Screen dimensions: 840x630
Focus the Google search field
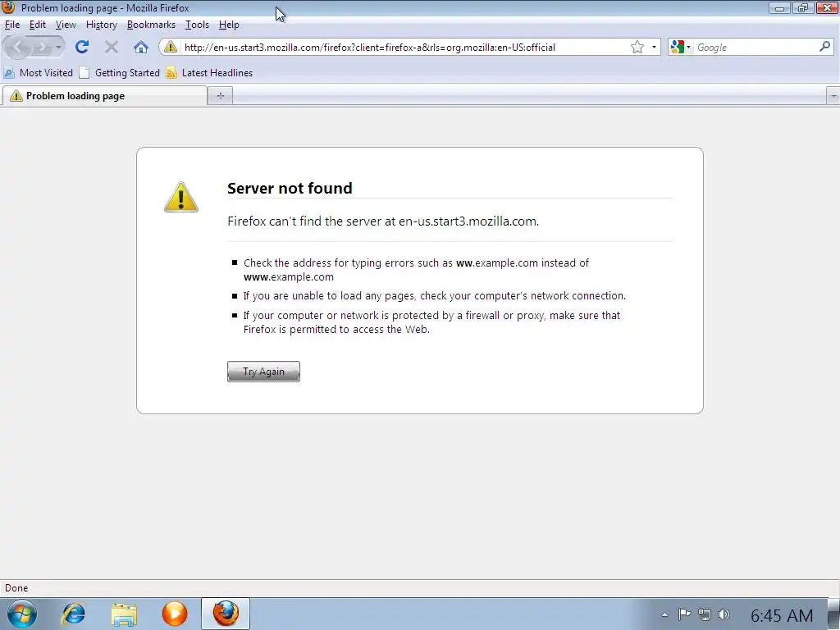[756, 47]
